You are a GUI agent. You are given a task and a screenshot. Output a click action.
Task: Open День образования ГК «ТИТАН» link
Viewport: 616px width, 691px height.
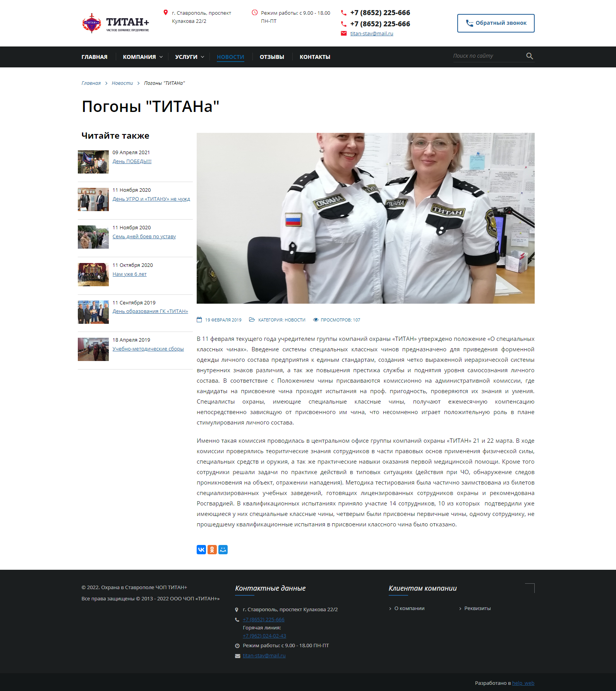[x=150, y=311]
